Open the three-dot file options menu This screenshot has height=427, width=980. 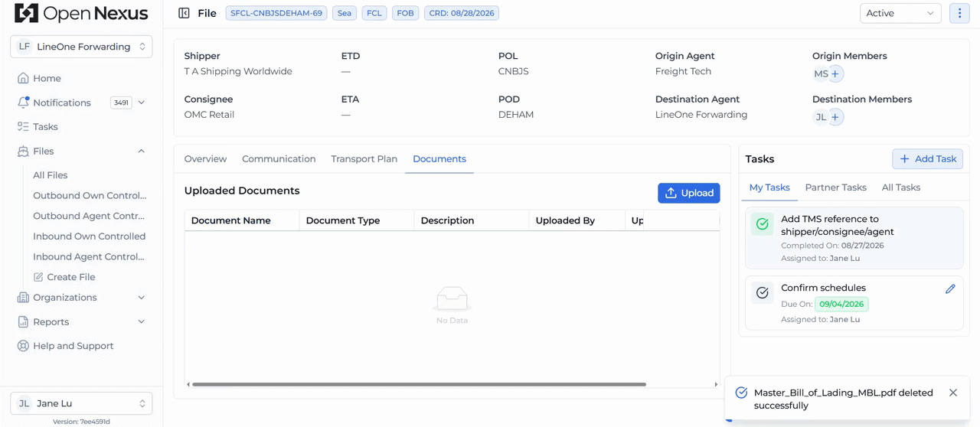(959, 13)
